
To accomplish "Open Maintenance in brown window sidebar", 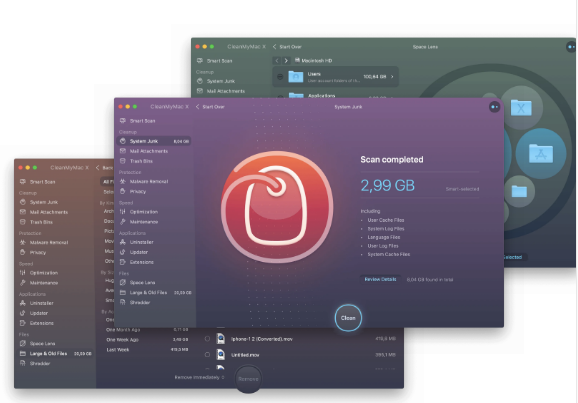I will [x=39, y=283].
